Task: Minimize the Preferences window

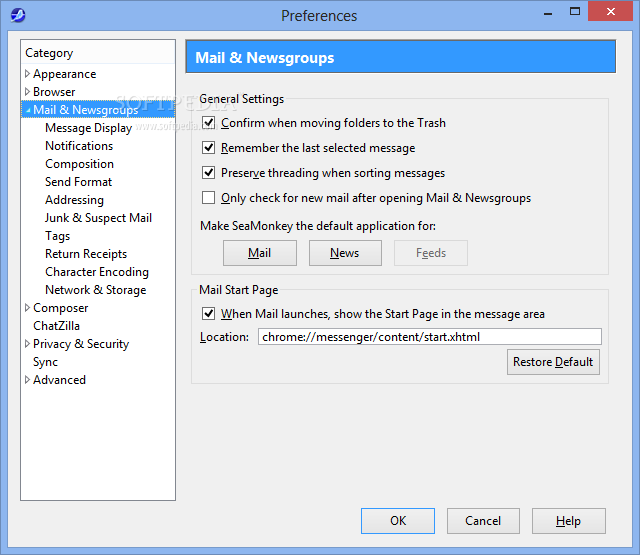Action: click(548, 13)
